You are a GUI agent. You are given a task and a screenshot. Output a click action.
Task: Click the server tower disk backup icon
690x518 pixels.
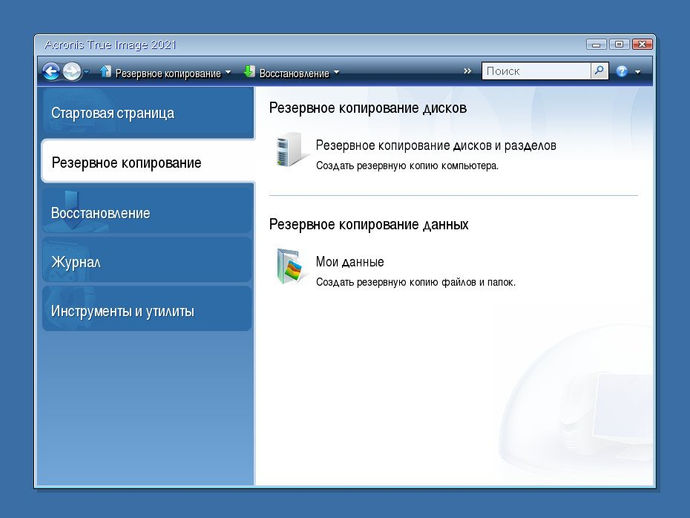pyautogui.click(x=290, y=150)
